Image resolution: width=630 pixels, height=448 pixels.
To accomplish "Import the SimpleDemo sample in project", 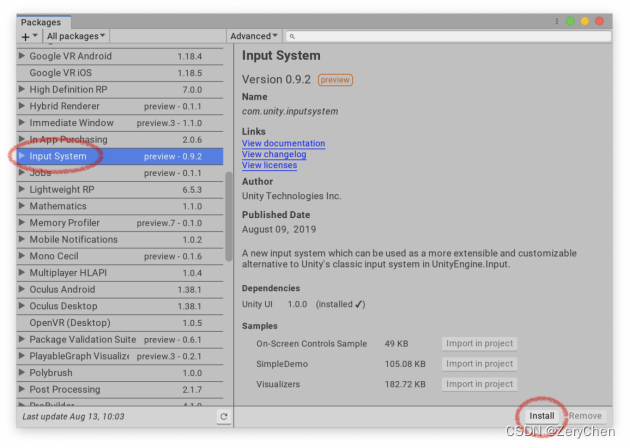I will click(x=479, y=364).
